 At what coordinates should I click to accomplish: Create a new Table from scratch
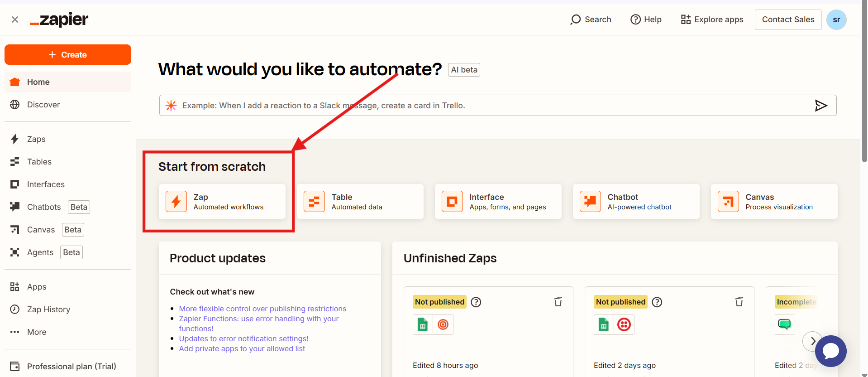click(360, 202)
